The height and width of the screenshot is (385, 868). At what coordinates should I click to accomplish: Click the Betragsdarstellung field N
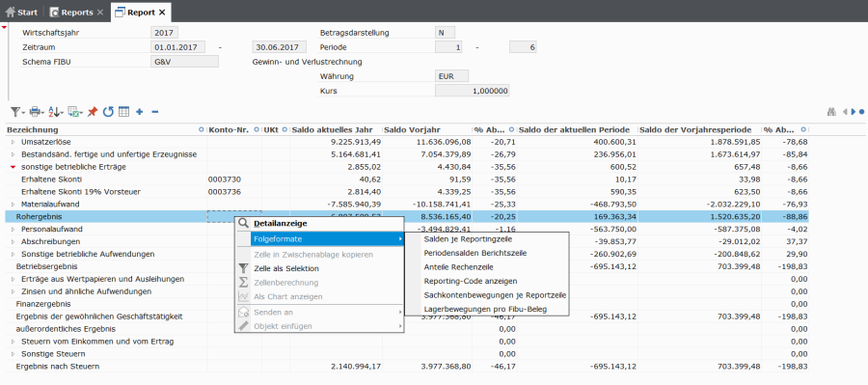[445, 33]
